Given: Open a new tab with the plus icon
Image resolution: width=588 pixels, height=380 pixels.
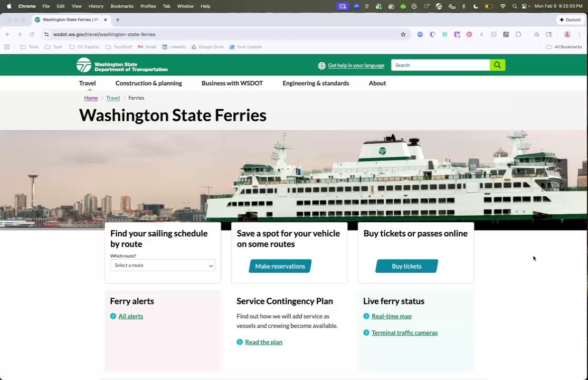Looking at the screenshot, I should coord(118,20).
